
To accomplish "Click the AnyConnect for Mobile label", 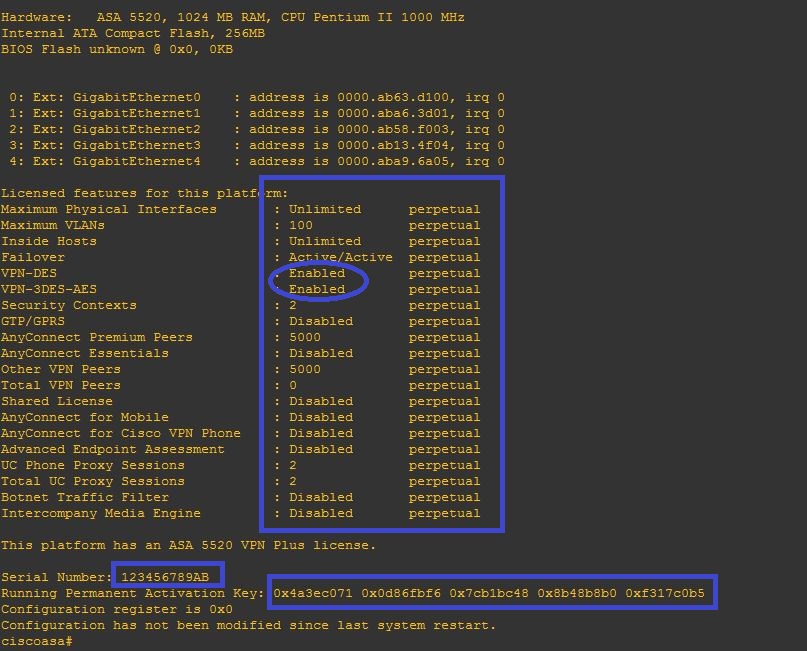I will point(85,417).
